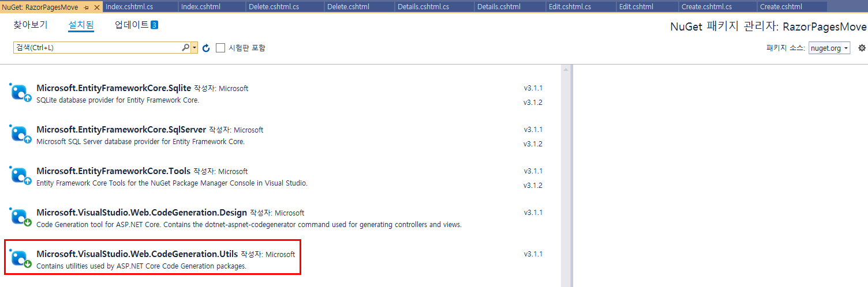This screenshot has height=287, width=868.
Task: Click the CodeGeneration.Design package icon
Action: coord(21,217)
